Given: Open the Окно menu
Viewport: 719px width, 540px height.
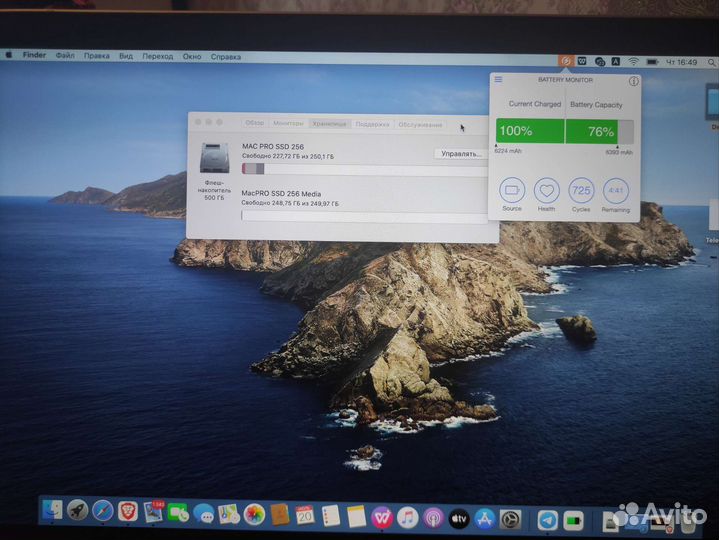Looking at the screenshot, I should [x=192, y=57].
